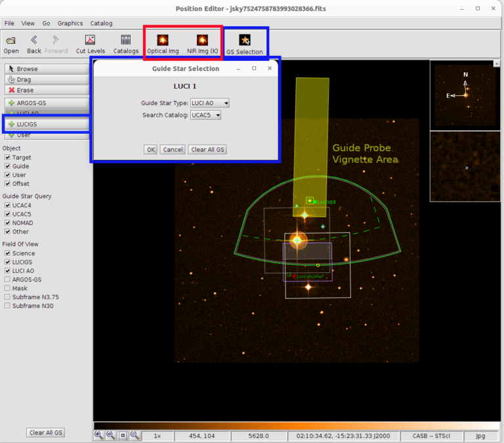
Task: Toggle the NOMAD guide star query checkbox
Action: pyautogui.click(x=8, y=223)
